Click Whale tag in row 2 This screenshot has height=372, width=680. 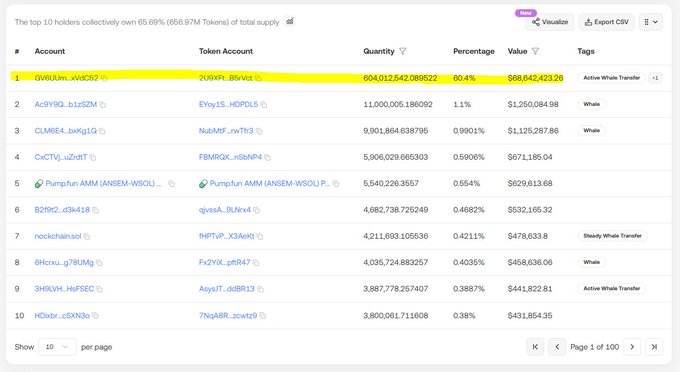592,104
